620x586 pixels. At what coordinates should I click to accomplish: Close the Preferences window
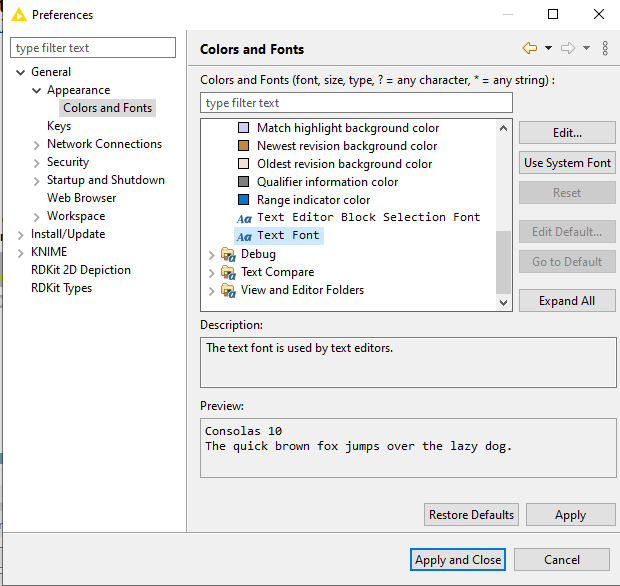click(599, 14)
